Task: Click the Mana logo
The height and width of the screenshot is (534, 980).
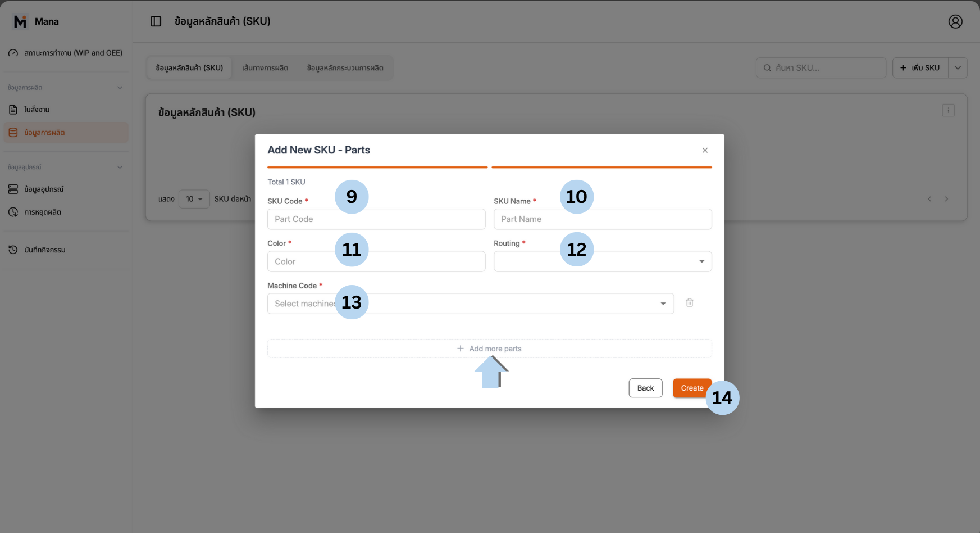Action: coord(21,21)
